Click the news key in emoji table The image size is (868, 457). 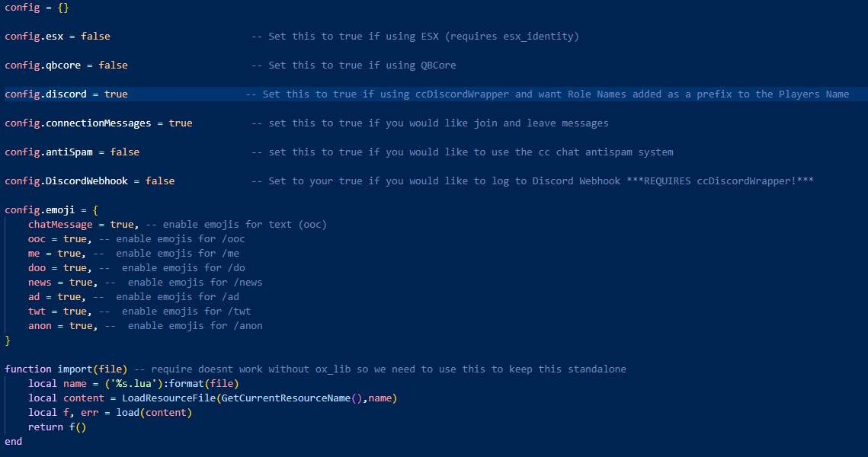(40, 283)
